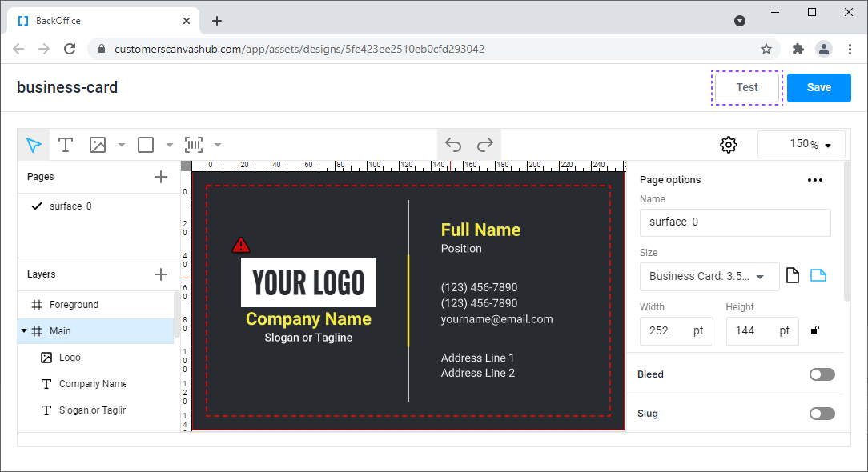Expand the Business Card size dropdown

click(709, 276)
